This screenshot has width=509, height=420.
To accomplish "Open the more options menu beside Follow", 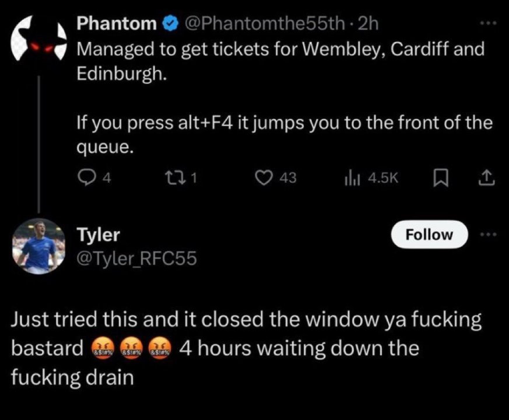I will 487,235.
